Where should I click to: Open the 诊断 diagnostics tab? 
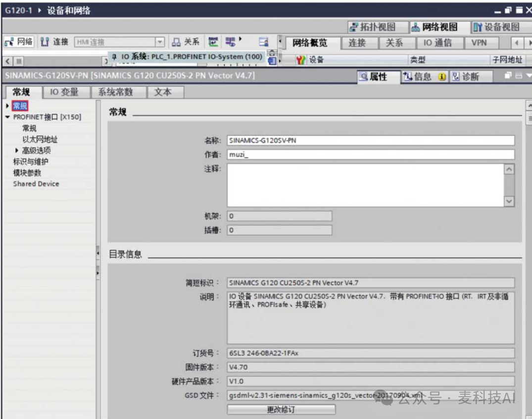pos(471,77)
